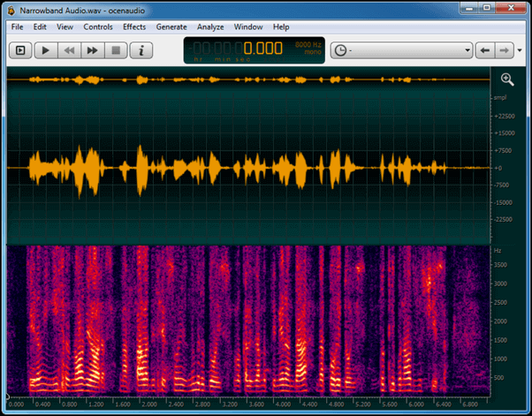The height and width of the screenshot is (416, 532).
Task: Open the Effects menu
Action: [134, 26]
